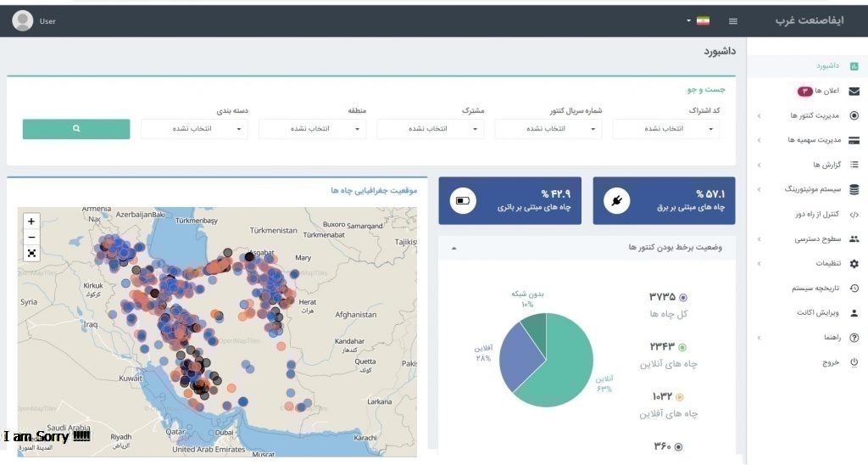868x465 pixels.
Task: Open the داشبورد dashboard sidebar icon
Action: (854, 66)
